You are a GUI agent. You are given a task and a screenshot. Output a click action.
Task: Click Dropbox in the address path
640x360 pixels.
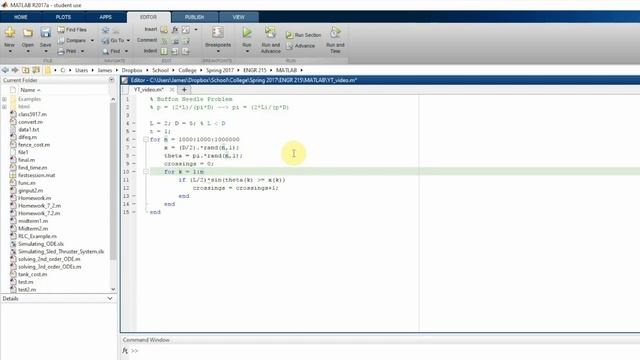pos(132,70)
